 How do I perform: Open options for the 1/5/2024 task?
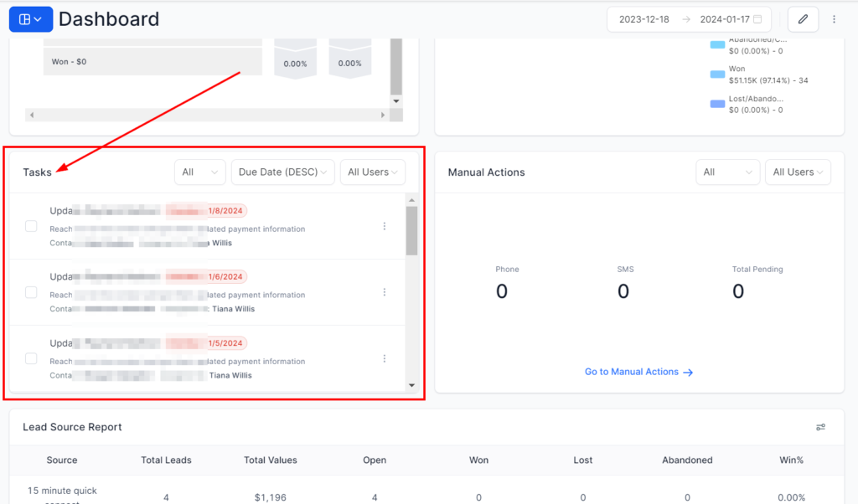(x=385, y=358)
